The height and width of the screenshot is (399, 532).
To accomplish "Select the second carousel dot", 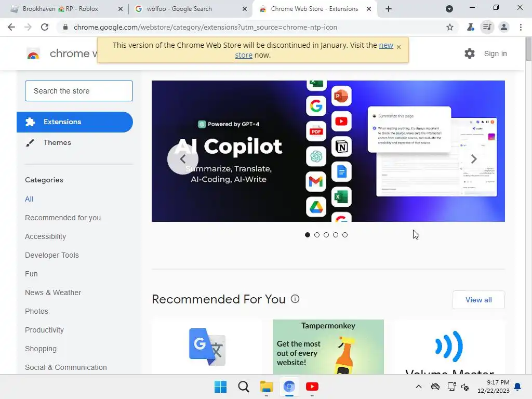I will [x=317, y=235].
